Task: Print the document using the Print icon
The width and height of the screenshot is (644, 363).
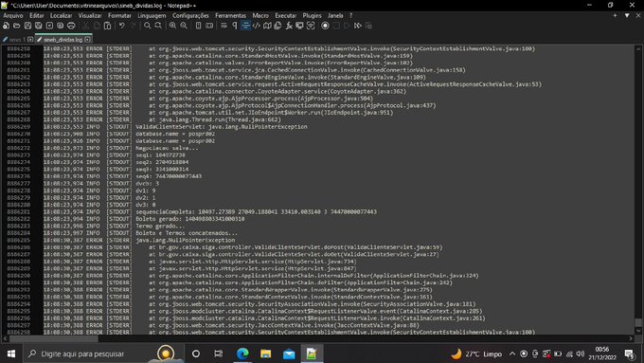Action: pyautogui.click(x=71, y=26)
